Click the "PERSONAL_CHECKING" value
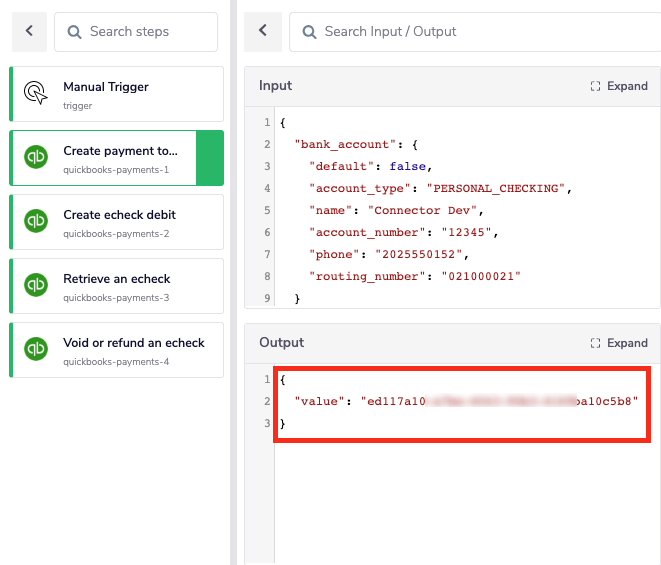This screenshot has width=661, height=565. [496, 188]
